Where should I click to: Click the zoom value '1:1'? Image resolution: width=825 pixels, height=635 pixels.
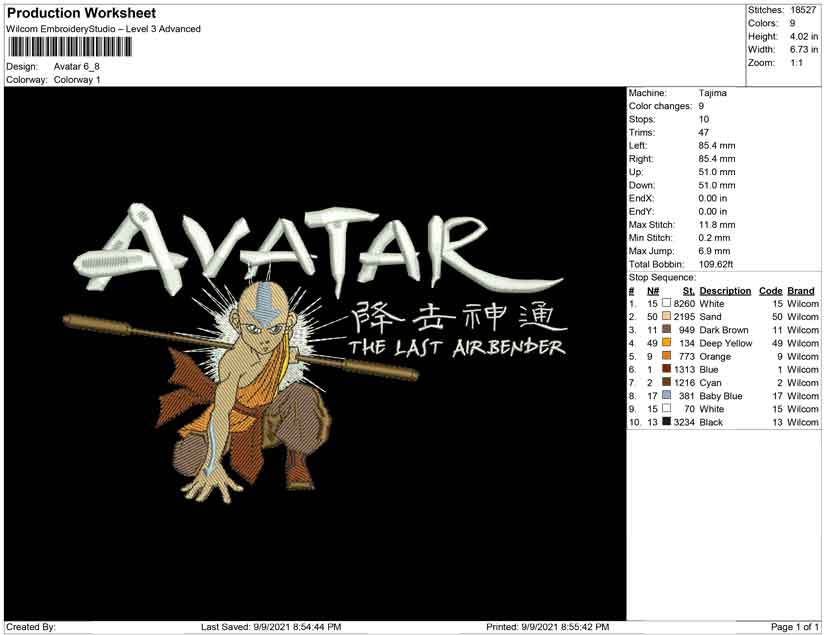tap(796, 63)
